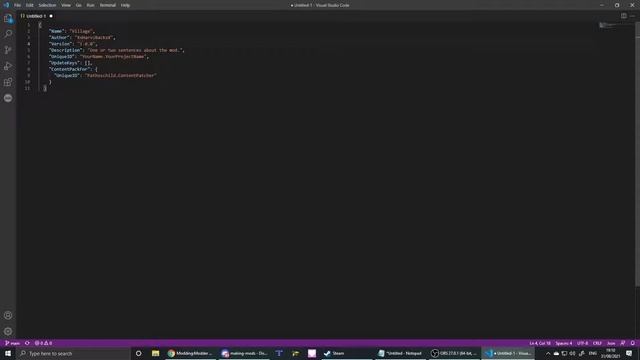Click the Cortana circle on taskbar
The width and height of the screenshot is (640, 360).
tap(139, 353)
